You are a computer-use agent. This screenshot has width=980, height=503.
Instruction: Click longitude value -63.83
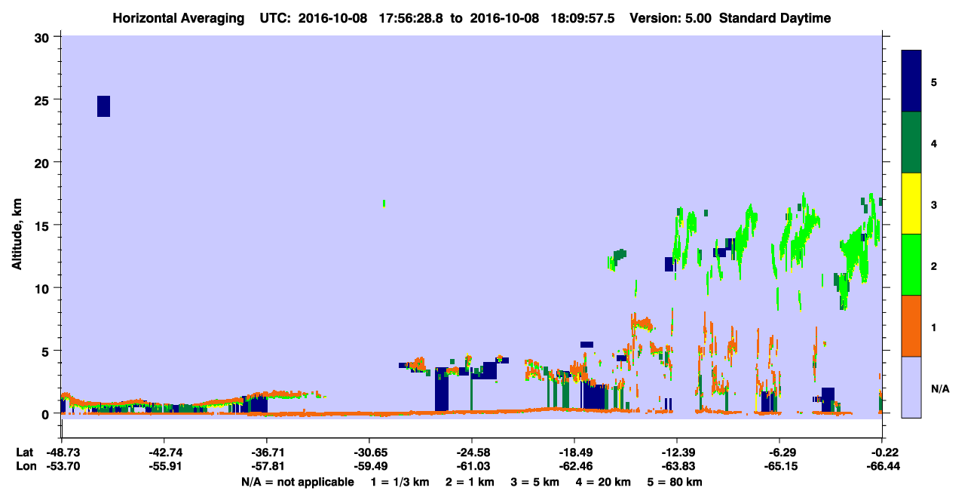[x=678, y=466]
